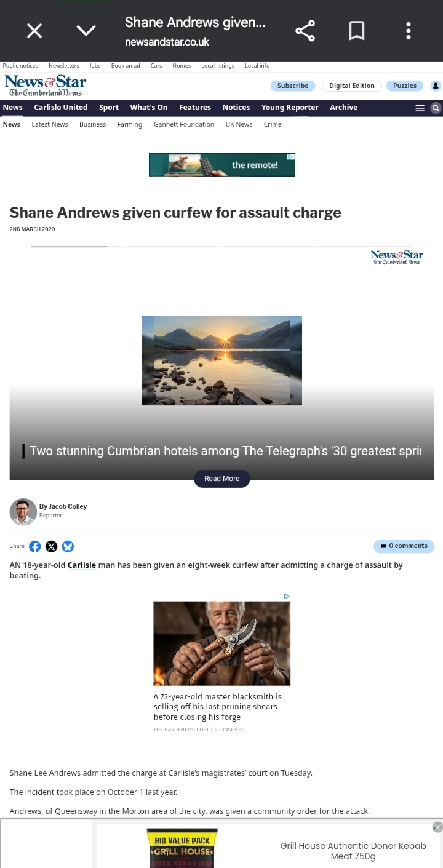Screen dimensions: 443x868
Task: Open the hamburger navigation menu
Action: [x=420, y=108]
